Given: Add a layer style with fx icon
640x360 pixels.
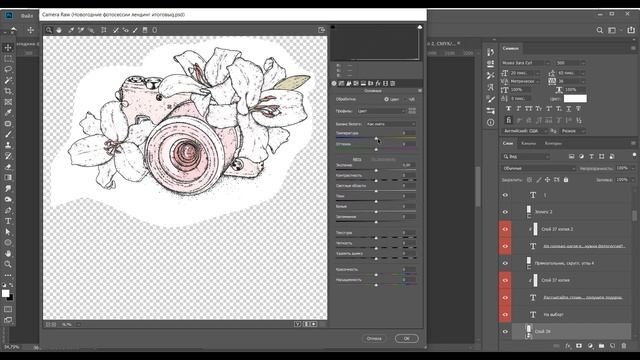Looking at the screenshot, I should pyautogui.click(x=568, y=346).
